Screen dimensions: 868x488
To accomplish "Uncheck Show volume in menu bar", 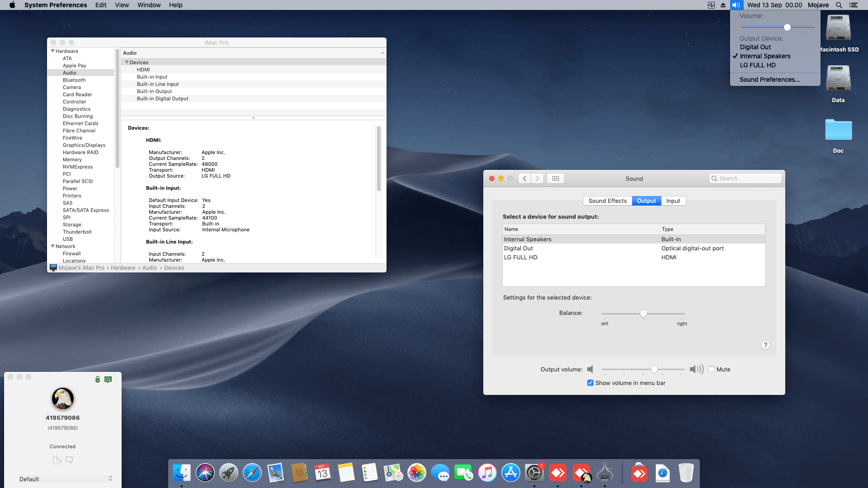I will 590,383.
